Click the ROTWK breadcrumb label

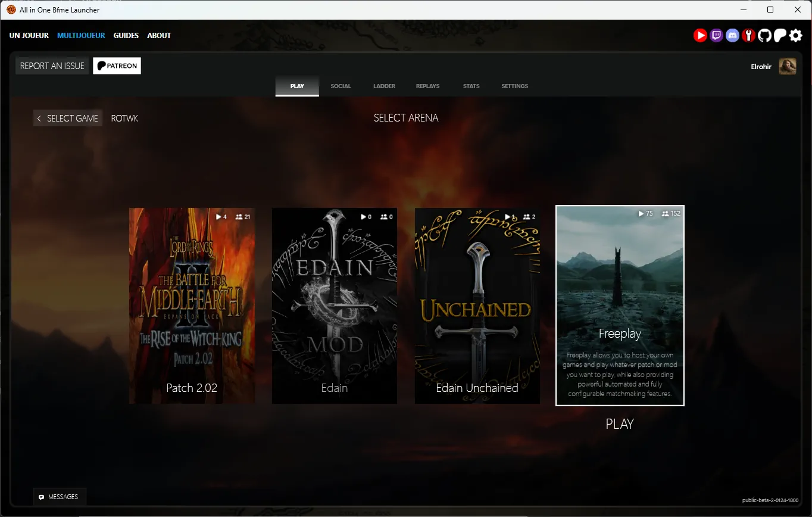124,119
